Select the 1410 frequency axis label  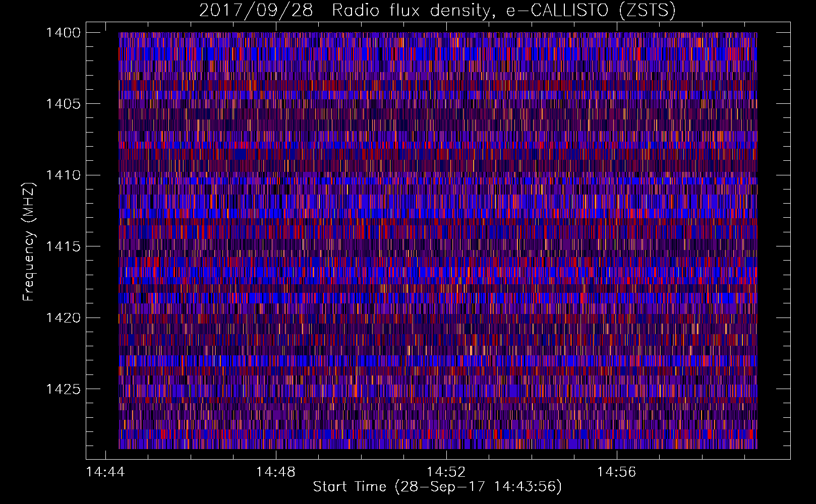(x=63, y=175)
